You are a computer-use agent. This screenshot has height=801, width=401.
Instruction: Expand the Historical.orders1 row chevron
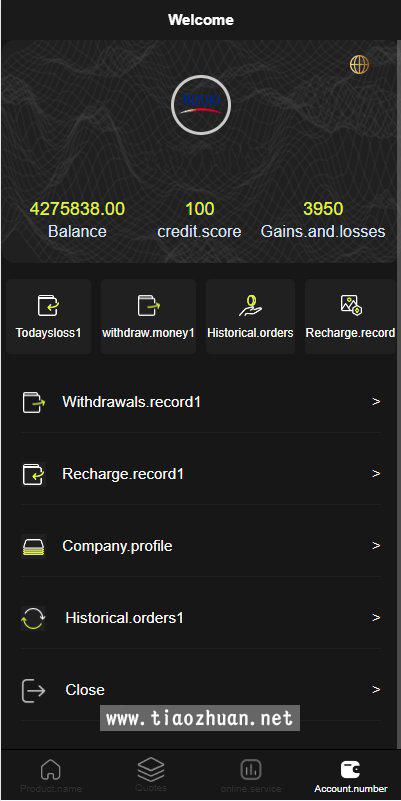pyautogui.click(x=376, y=618)
